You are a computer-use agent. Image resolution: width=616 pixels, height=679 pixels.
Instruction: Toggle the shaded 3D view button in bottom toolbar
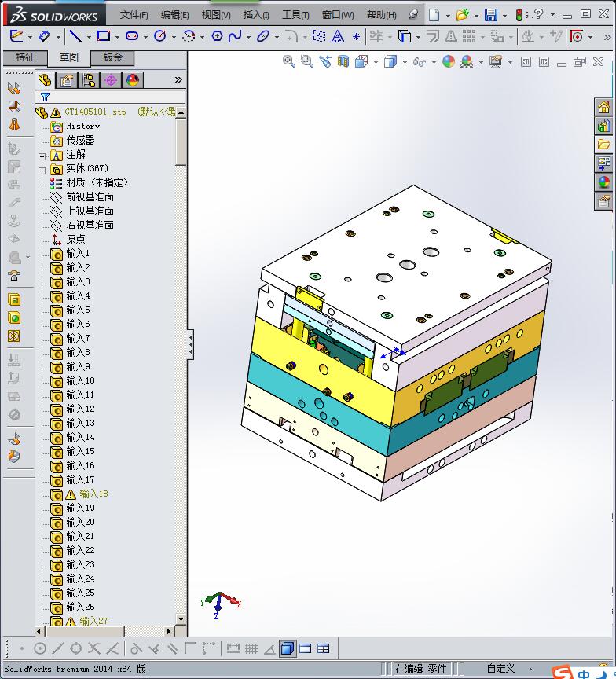point(288,648)
